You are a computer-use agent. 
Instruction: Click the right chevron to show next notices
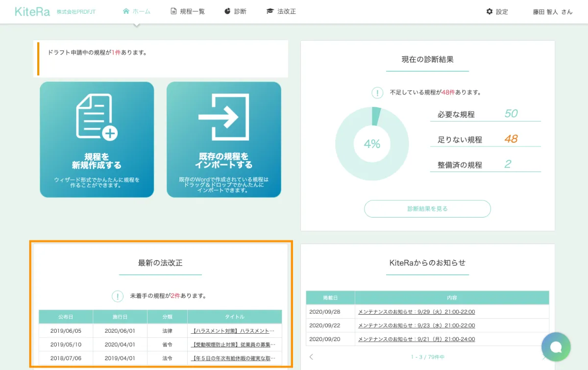[x=544, y=357]
